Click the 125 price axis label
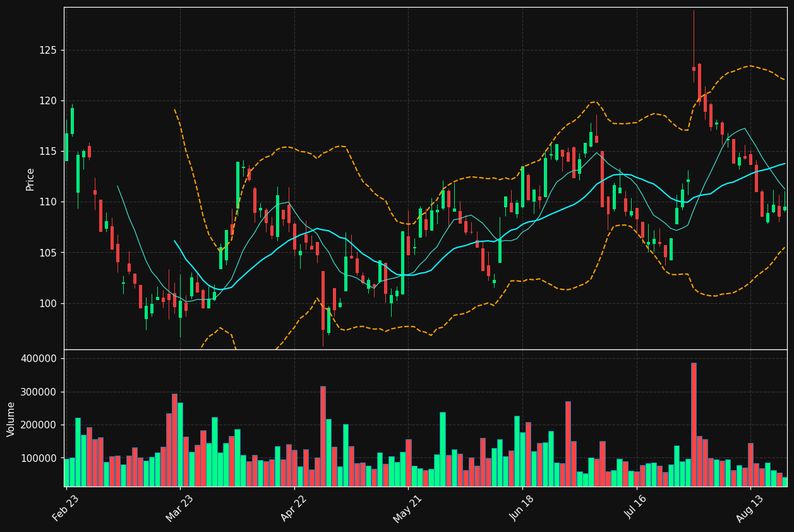This screenshot has height=532, width=794. 48,50
